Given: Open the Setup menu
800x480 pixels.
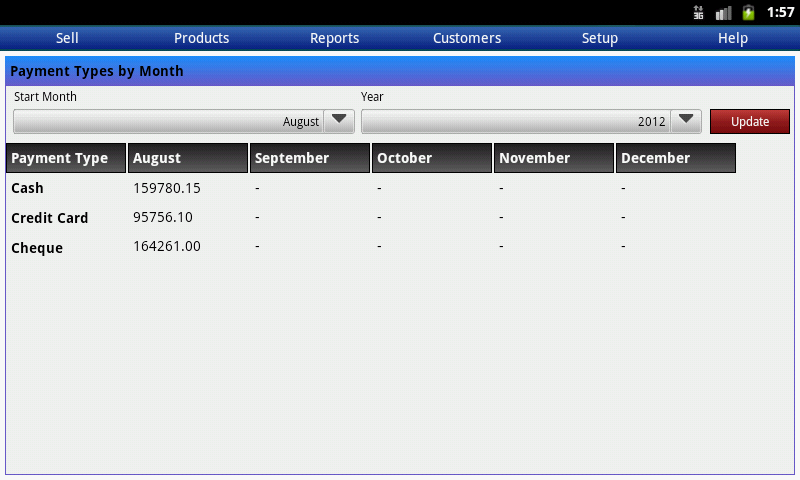Looking at the screenshot, I should [600, 38].
